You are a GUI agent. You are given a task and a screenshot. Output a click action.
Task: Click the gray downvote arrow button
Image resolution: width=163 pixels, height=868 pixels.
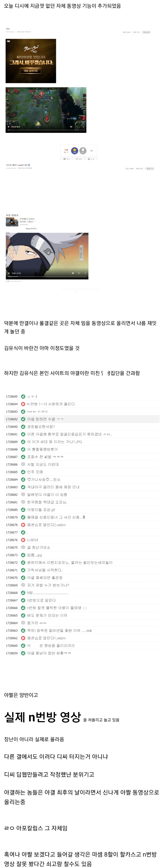83,151
